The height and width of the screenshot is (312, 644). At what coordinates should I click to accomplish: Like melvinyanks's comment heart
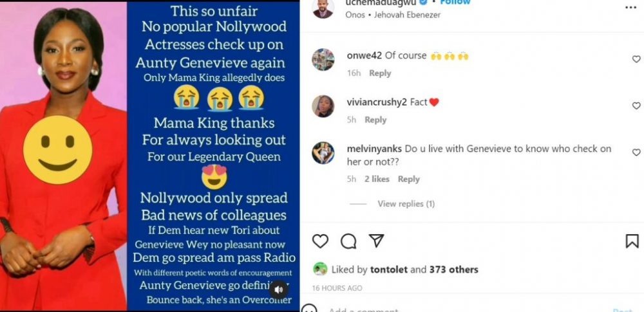(636, 152)
